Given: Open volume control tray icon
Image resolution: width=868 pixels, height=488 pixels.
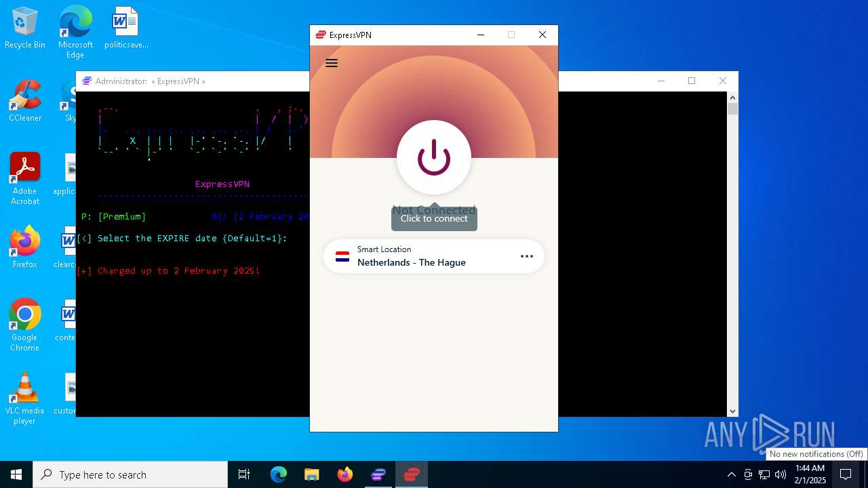Looking at the screenshot, I should pyautogui.click(x=781, y=474).
